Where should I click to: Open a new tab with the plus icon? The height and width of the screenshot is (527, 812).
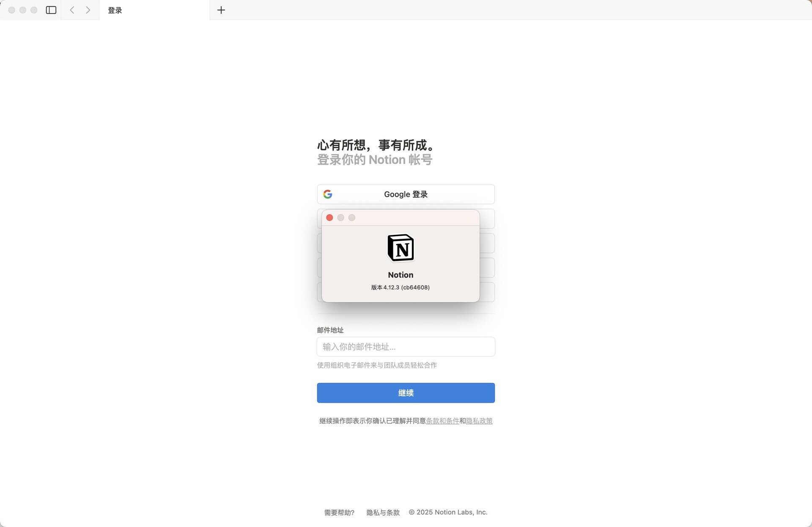tap(221, 10)
